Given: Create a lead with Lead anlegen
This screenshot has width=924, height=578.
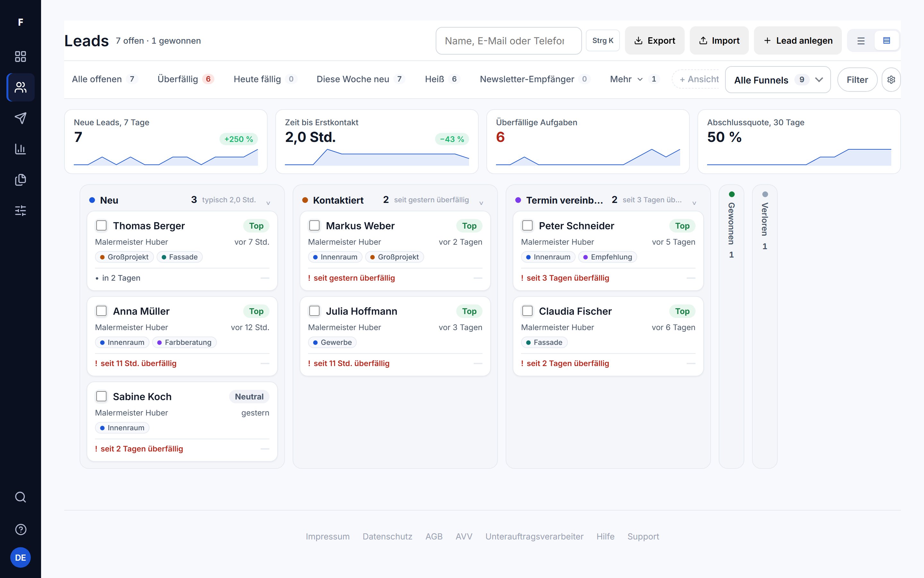Looking at the screenshot, I should click(x=798, y=40).
